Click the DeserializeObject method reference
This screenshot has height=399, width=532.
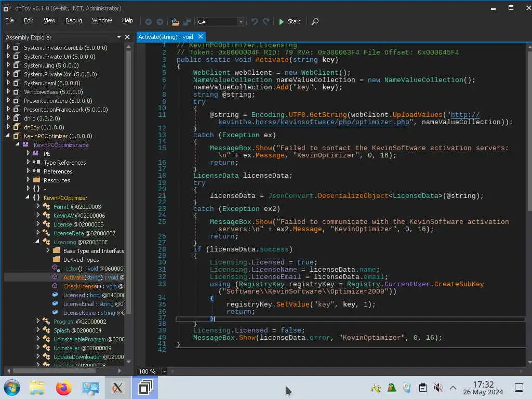(x=353, y=196)
